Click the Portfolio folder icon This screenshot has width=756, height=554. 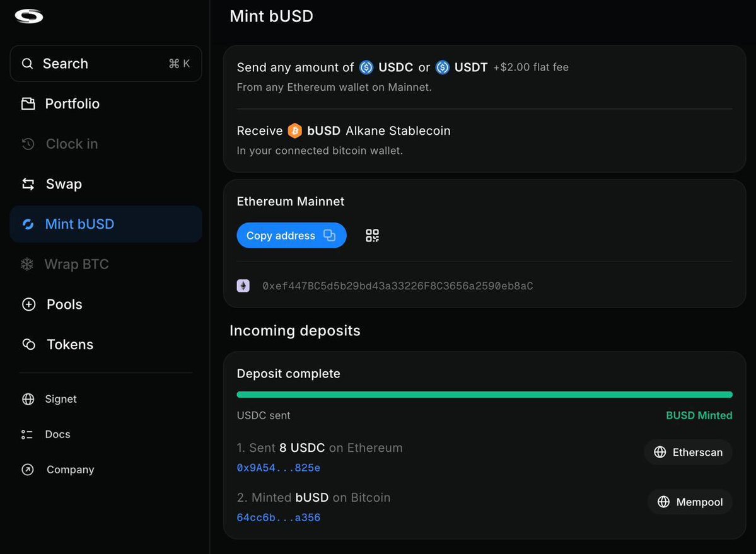[28, 103]
